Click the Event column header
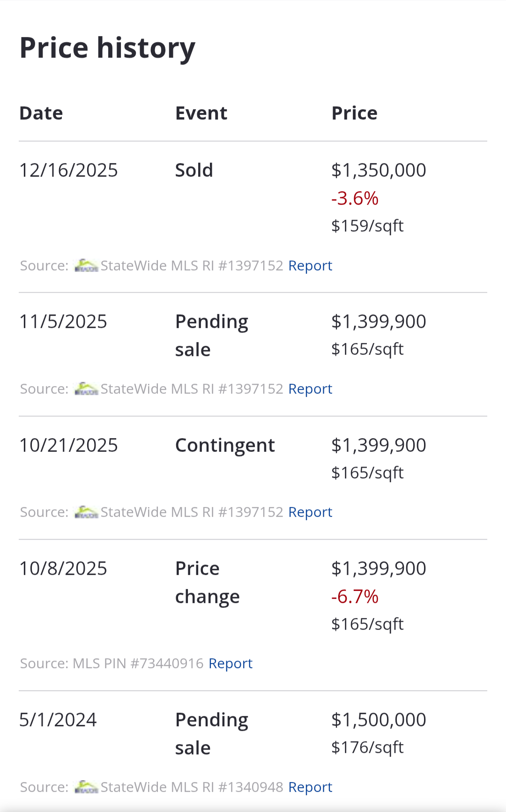Screen dimensions: 506x812 (x=201, y=113)
